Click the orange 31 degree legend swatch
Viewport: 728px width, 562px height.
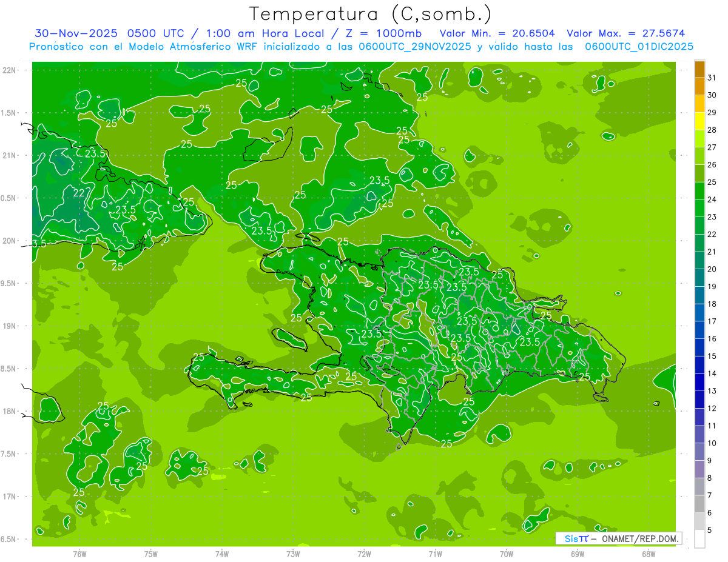pyautogui.click(x=699, y=70)
